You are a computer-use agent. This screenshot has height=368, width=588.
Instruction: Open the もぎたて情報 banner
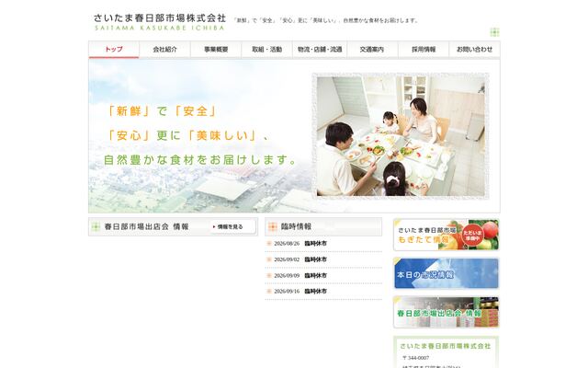(x=447, y=236)
